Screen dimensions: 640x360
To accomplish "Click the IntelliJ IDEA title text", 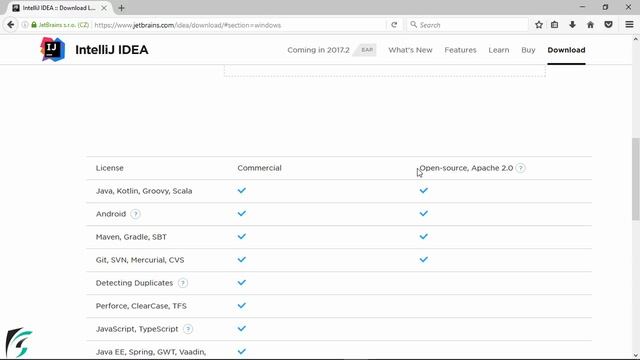I will click(112, 50).
